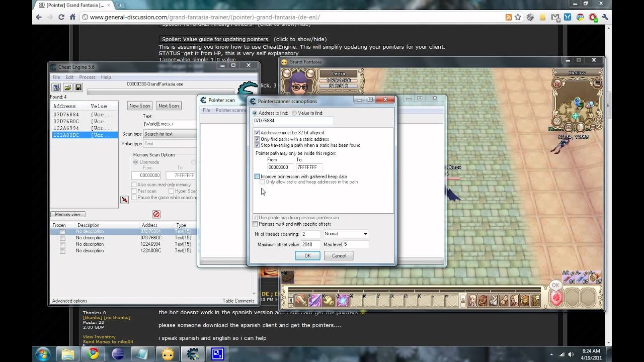Select the 'Address to find' radio button
This screenshot has height=362, width=644.
[255, 113]
